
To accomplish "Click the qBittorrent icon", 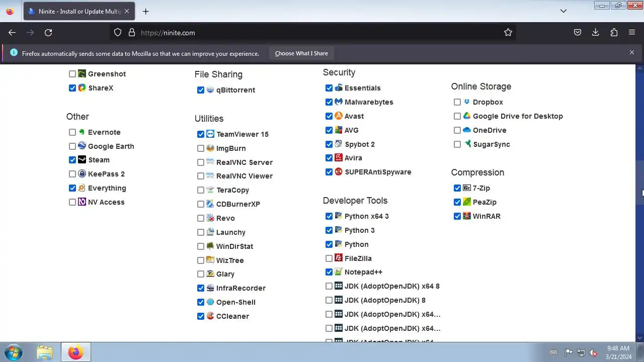I will click(x=210, y=90).
